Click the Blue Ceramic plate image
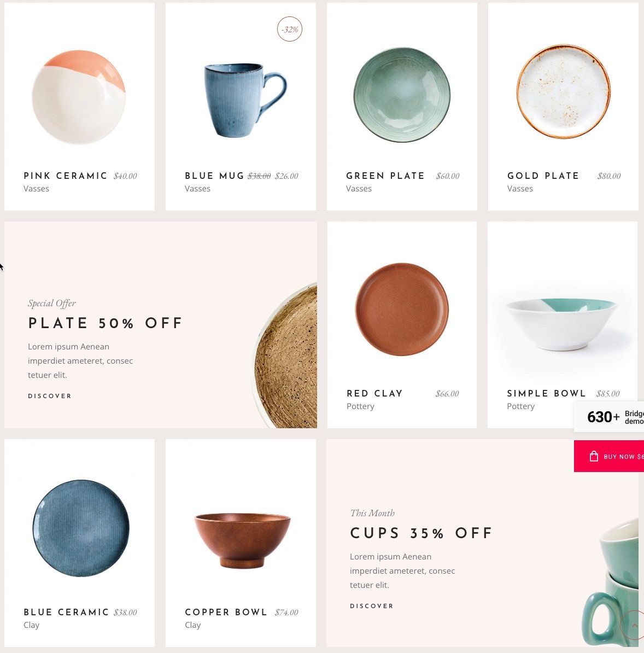Image resolution: width=644 pixels, height=653 pixels. [x=81, y=528]
